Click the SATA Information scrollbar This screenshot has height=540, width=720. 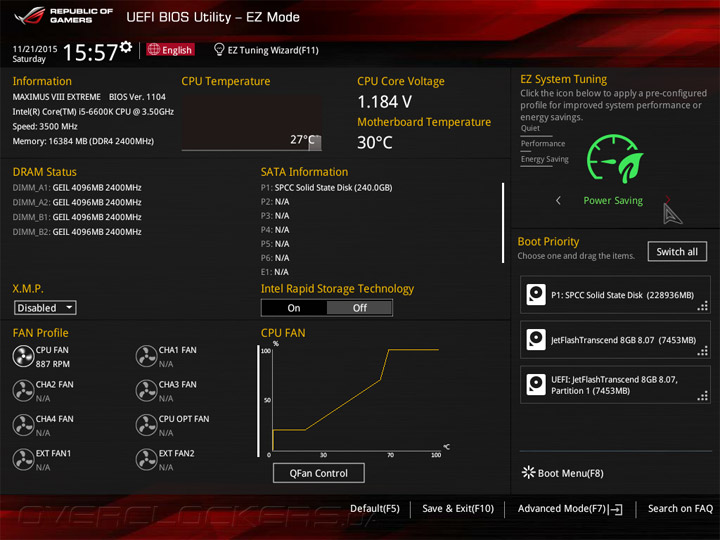[x=503, y=223]
